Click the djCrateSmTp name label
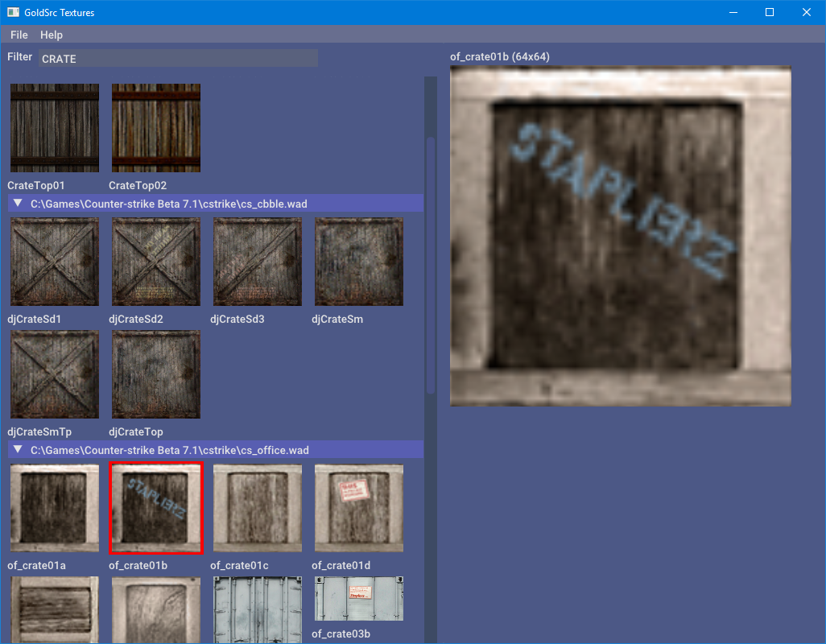The height and width of the screenshot is (644, 826). (39, 431)
